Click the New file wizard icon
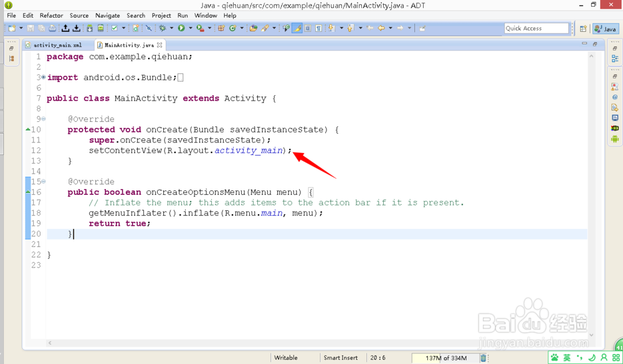Image resolution: width=623 pixels, height=364 pixels. click(x=12, y=28)
